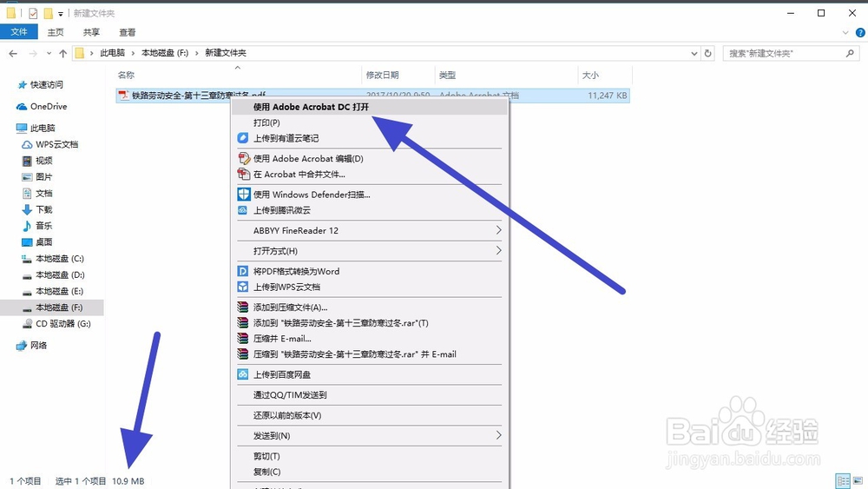
Task: Scan with Windows Defender entry
Action: click(312, 195)
